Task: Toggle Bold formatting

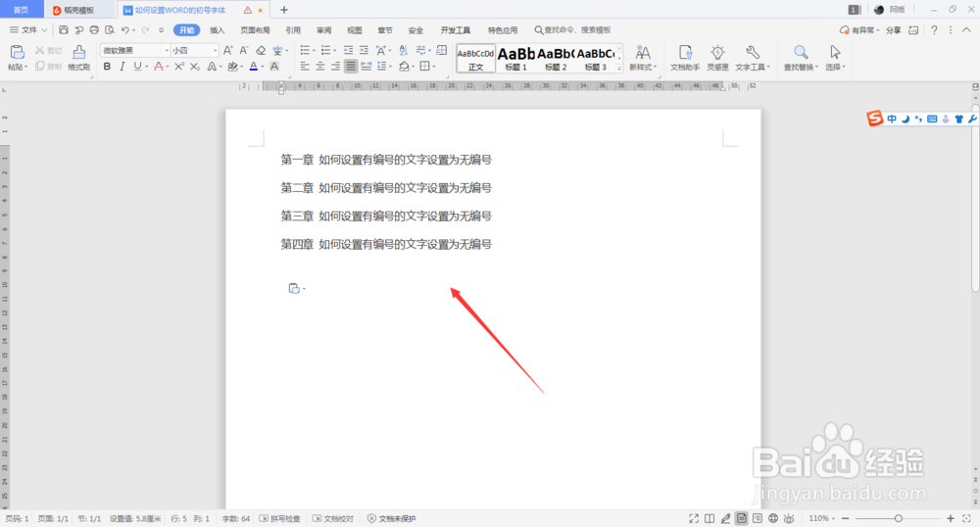Action: [x=107, y=67]
